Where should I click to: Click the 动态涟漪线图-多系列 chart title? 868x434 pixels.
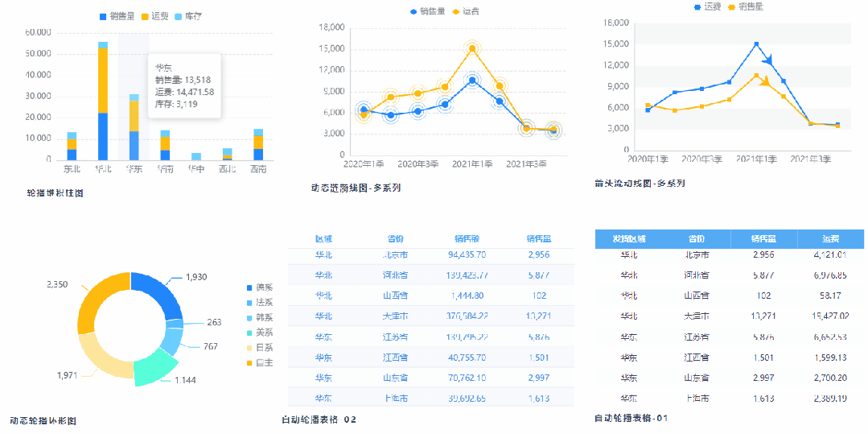[356, 188]
